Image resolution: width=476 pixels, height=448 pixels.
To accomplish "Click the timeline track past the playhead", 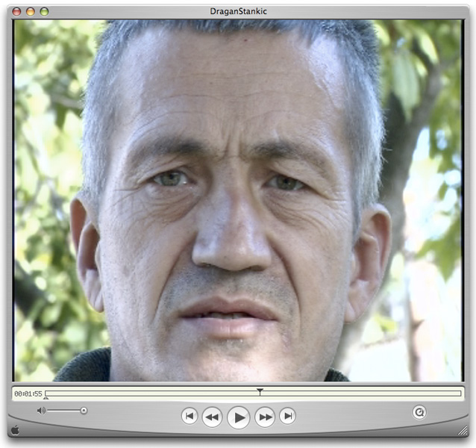I will tap(361, 394).
